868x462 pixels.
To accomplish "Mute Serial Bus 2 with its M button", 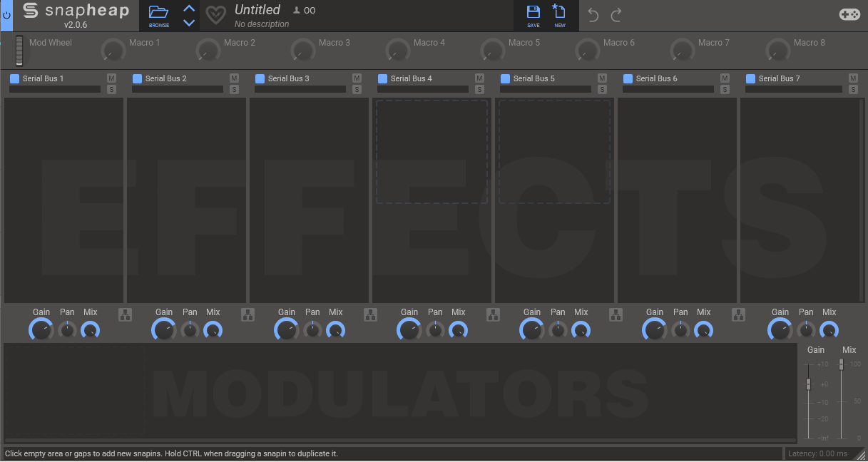I will click(x=233, y=78).
